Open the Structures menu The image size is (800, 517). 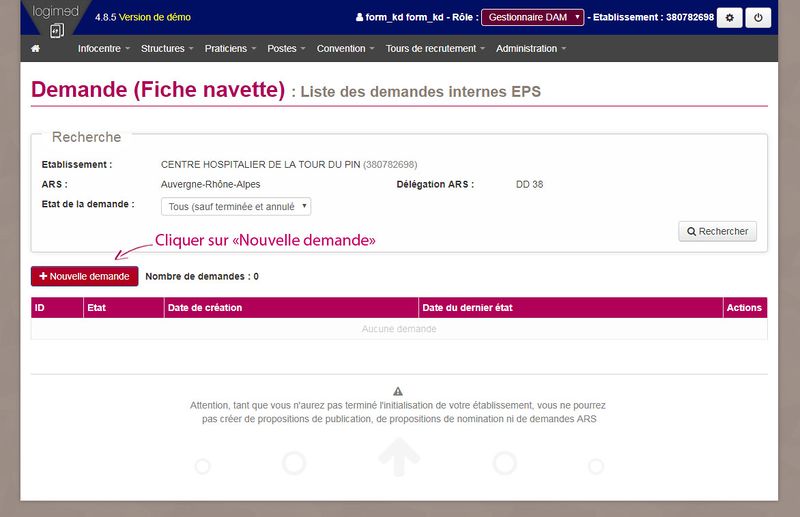(167, 48)
